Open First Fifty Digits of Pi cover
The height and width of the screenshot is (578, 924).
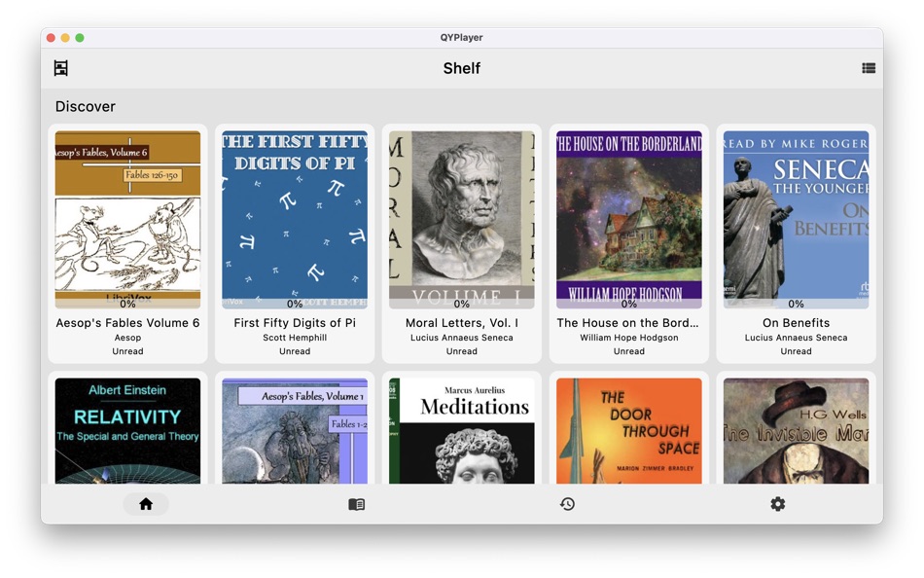(295, 219)
